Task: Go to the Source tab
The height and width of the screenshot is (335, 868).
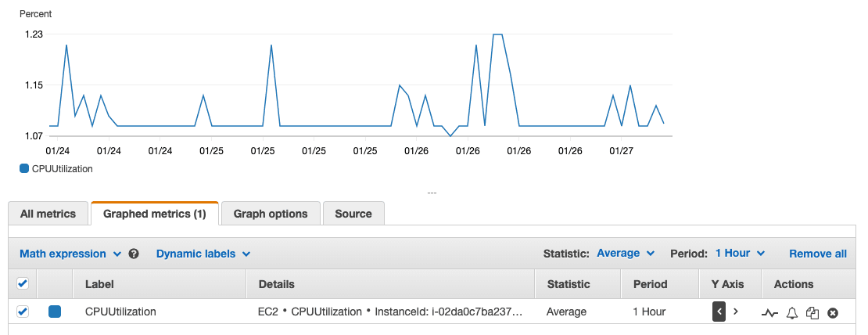Action: [353, 214]
